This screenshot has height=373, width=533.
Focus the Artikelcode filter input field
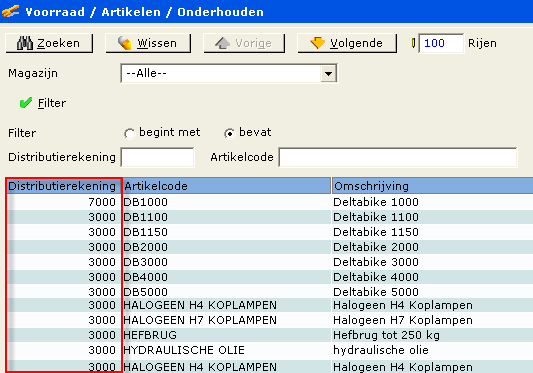[x=398, y=157]
